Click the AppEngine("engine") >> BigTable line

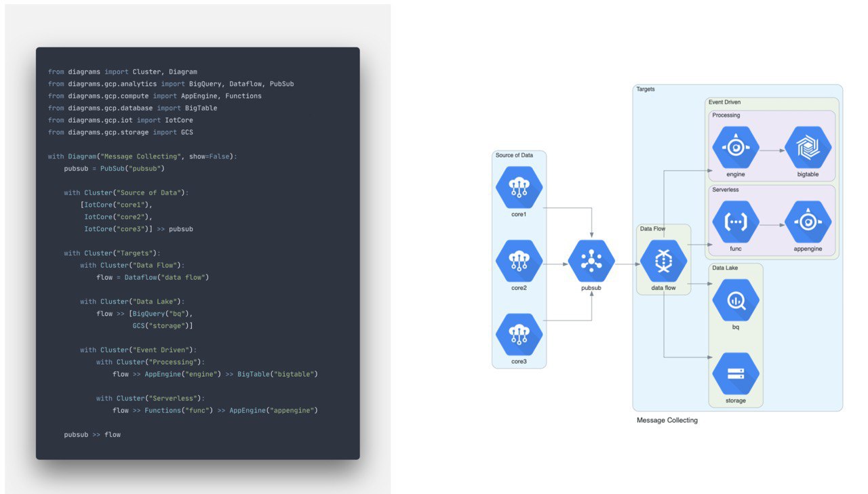[215, 374]
